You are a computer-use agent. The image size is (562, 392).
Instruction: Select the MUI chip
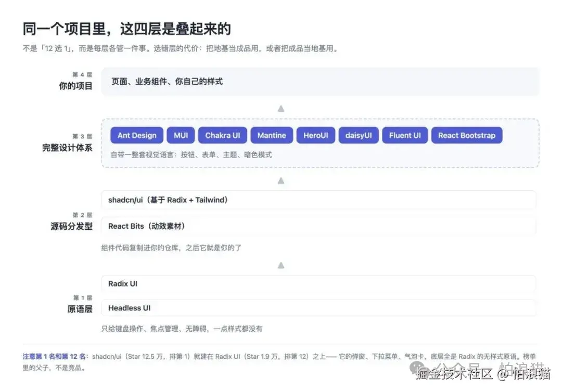(181, 135)
